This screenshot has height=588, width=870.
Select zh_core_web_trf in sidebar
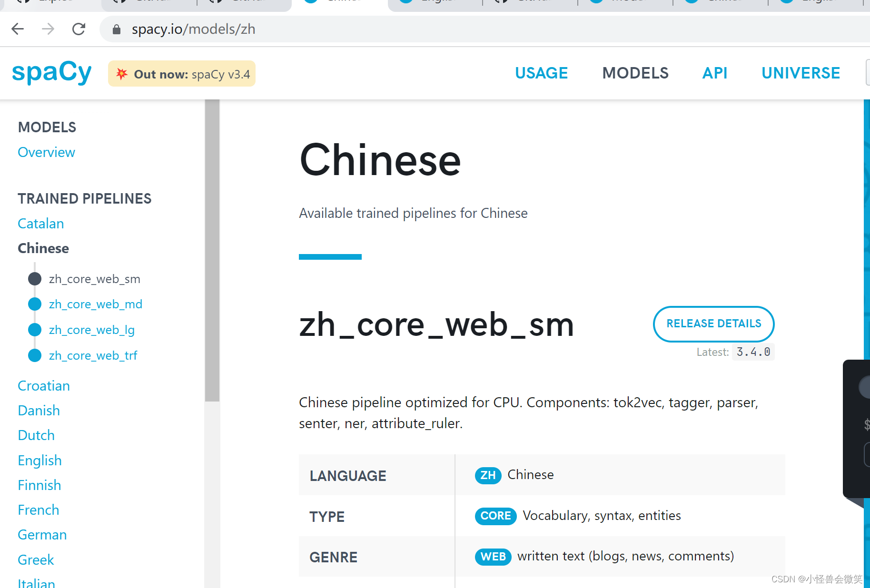93,356
